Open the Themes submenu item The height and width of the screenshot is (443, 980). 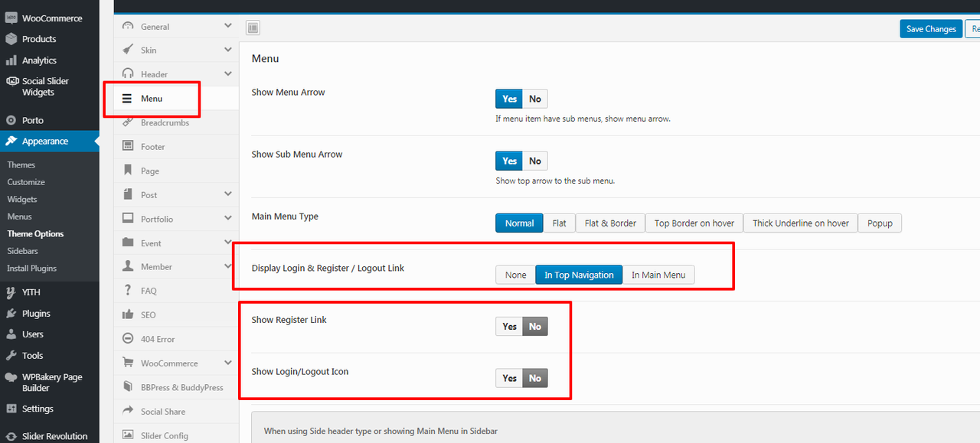(x=21, y=164)
